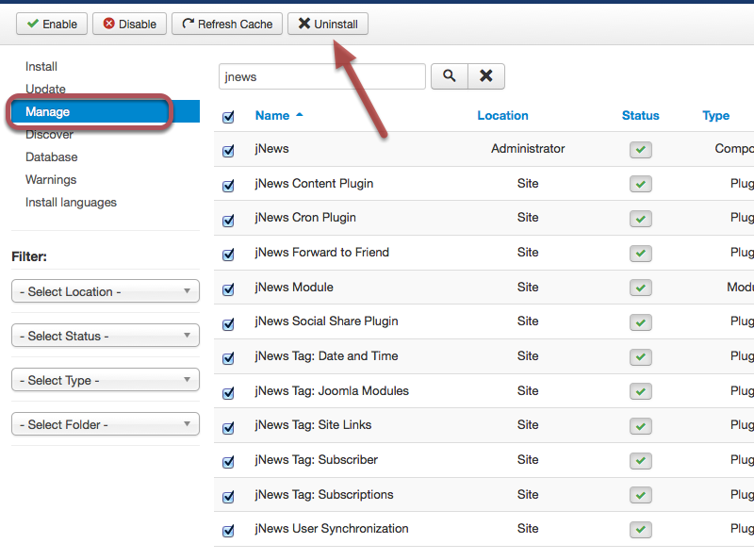The width and height of the screenshot is (754, 560).
Task: Click 'jNews Forward to Friend' name text
Action: click(321, 252)
